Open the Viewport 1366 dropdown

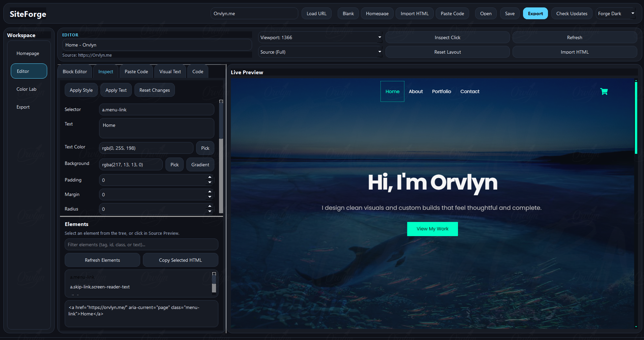click(x=320, y=37)
